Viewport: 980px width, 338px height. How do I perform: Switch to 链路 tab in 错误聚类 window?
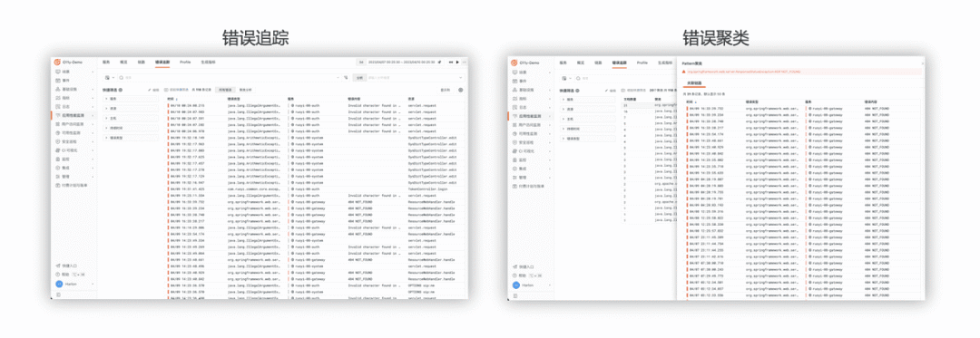click(597, 63)
